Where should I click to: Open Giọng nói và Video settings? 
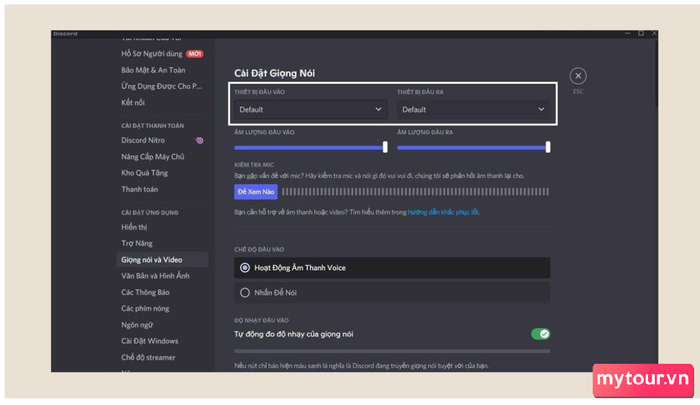pyautogui.click(x=152, y=260)
